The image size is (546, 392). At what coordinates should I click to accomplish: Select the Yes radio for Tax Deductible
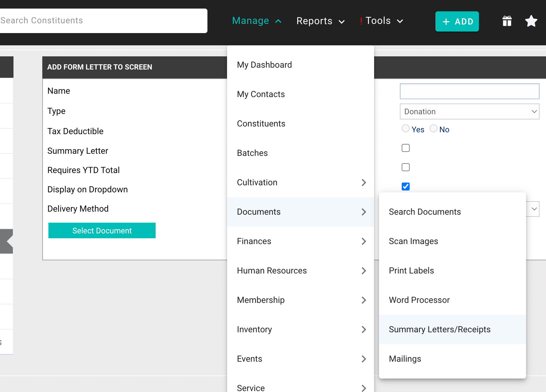tap(406, 129)
